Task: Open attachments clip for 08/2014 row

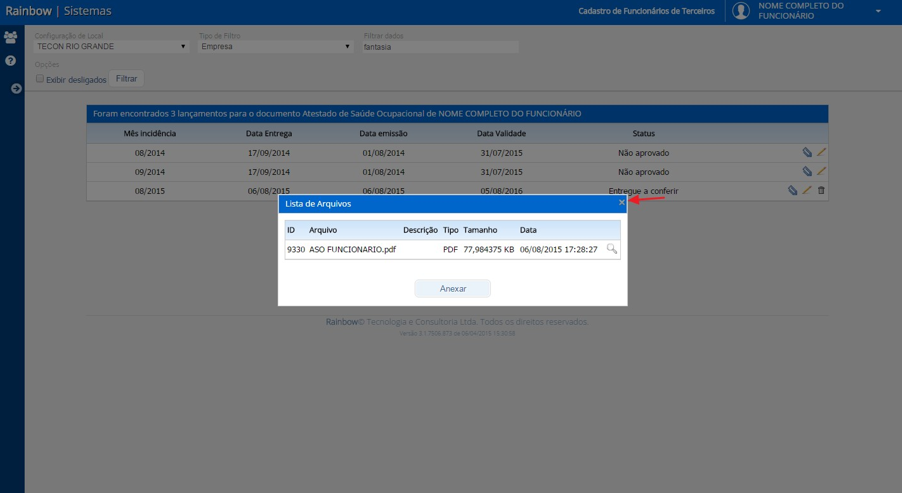Action: coord(807,152)
